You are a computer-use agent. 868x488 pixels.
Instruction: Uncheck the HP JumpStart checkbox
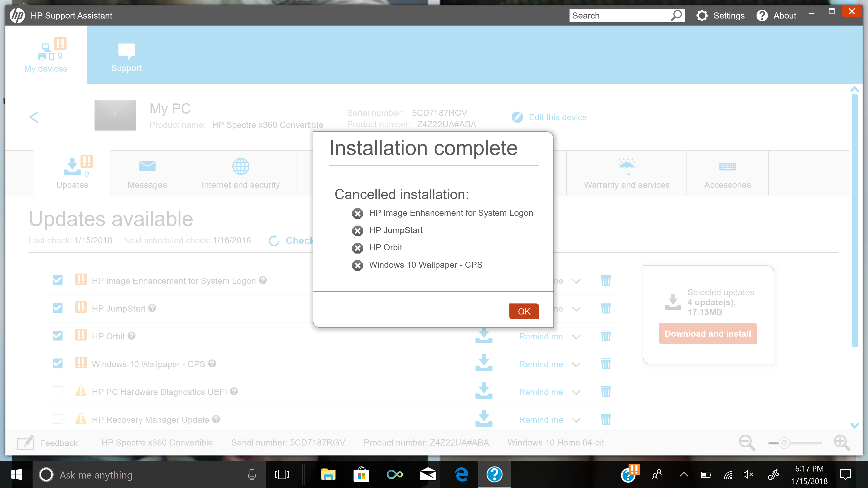pos(58,308)
